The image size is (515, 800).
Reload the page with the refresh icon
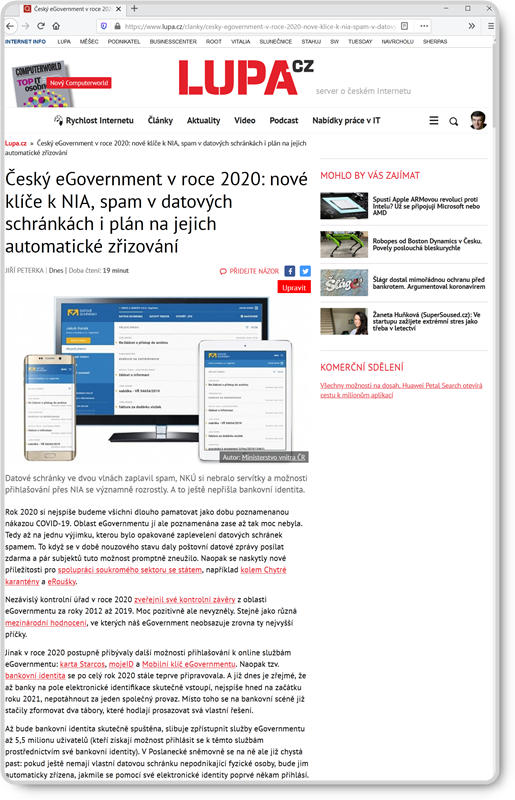(41, 26)
